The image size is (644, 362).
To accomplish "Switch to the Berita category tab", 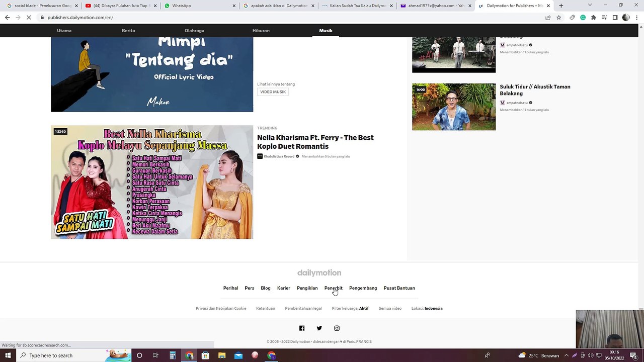I will pyautogui.click(x=128, y=31).
